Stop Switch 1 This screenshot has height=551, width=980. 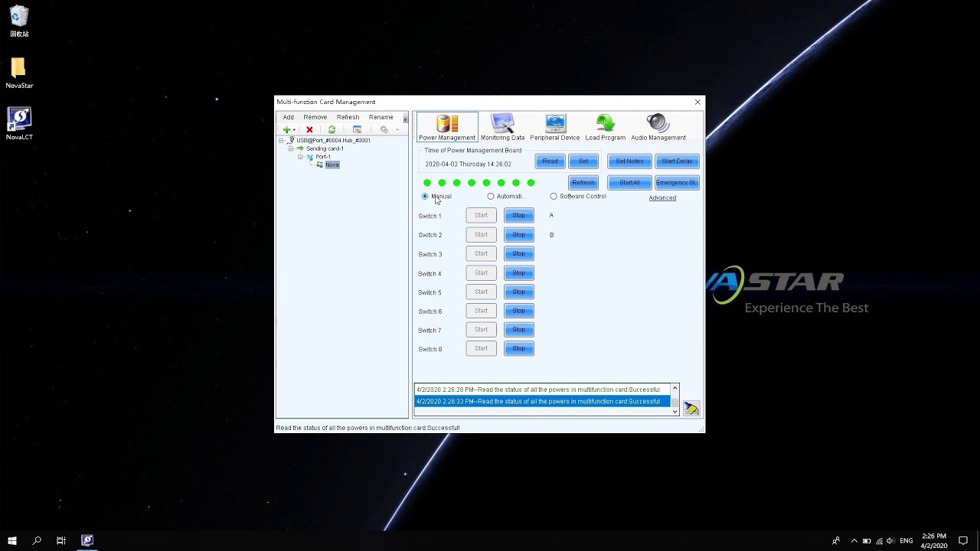(519, 216)
